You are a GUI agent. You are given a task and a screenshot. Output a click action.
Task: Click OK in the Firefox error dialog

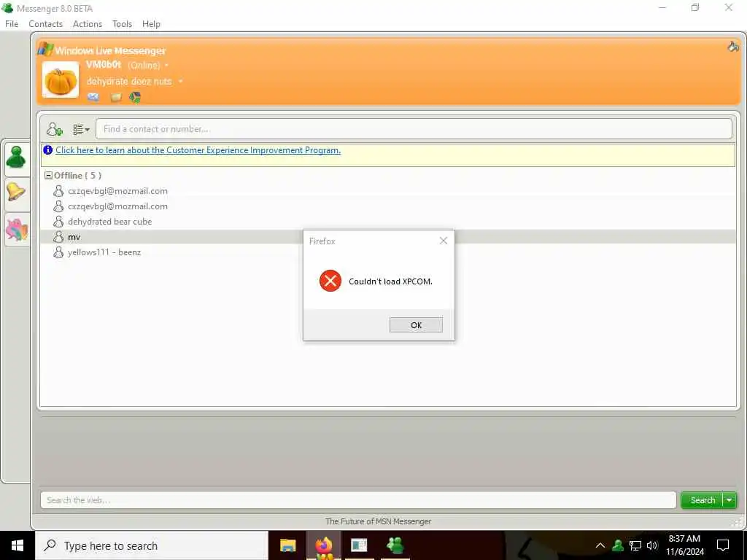click(416, 324)
